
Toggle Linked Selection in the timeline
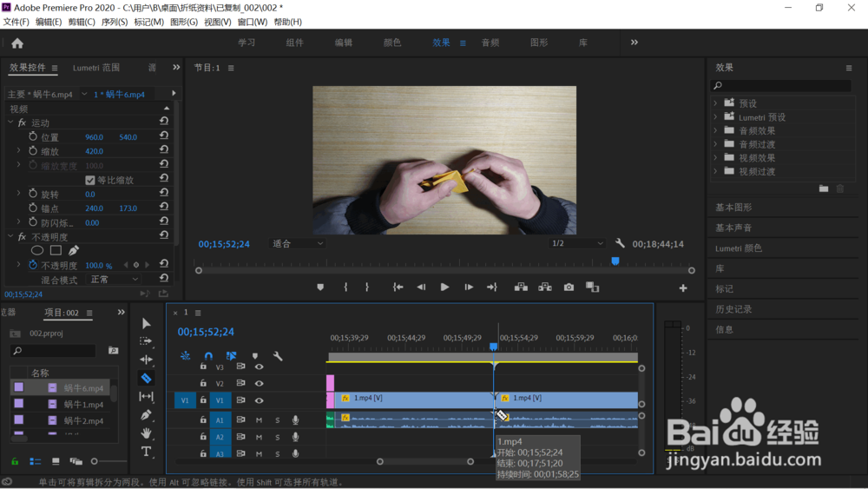tap(232, 356)
